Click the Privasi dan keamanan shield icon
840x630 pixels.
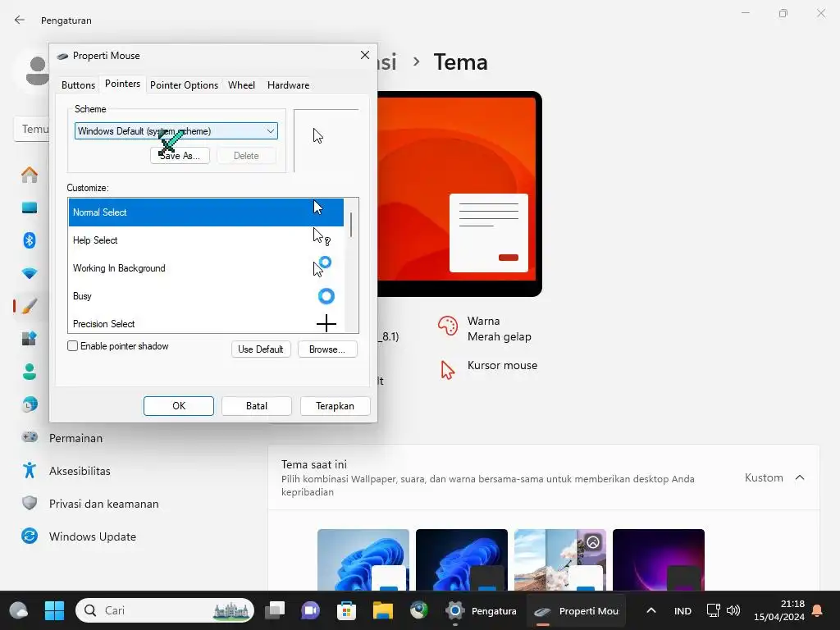[x=30, y=503]
